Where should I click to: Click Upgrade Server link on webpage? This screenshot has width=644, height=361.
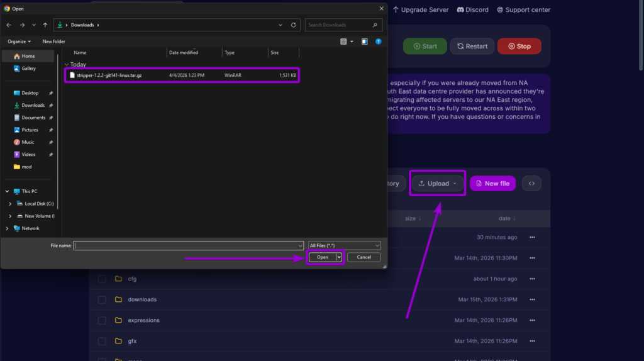[x=421, y=10]
